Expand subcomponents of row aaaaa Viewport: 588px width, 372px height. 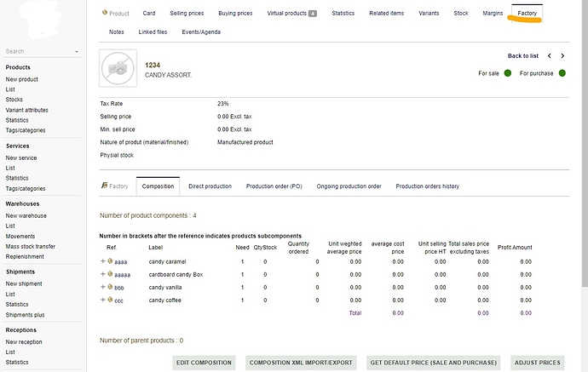pyautogui.click(x=103, y=274)
